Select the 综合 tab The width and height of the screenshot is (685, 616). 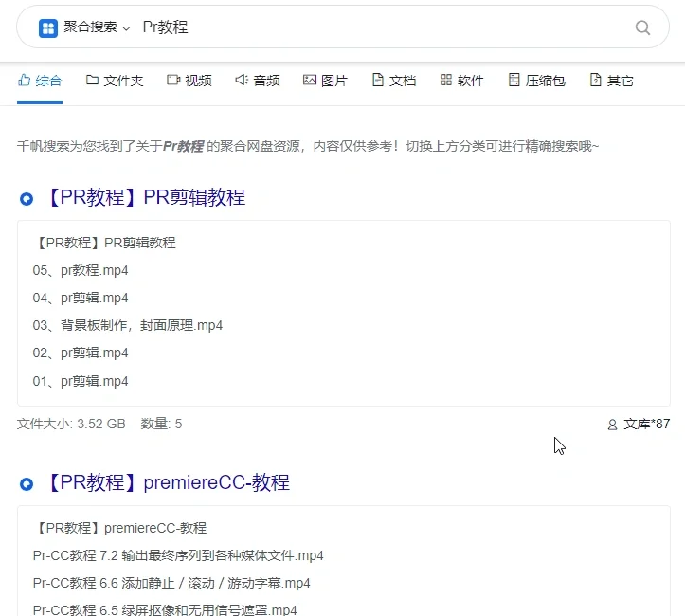pos(40,81)
